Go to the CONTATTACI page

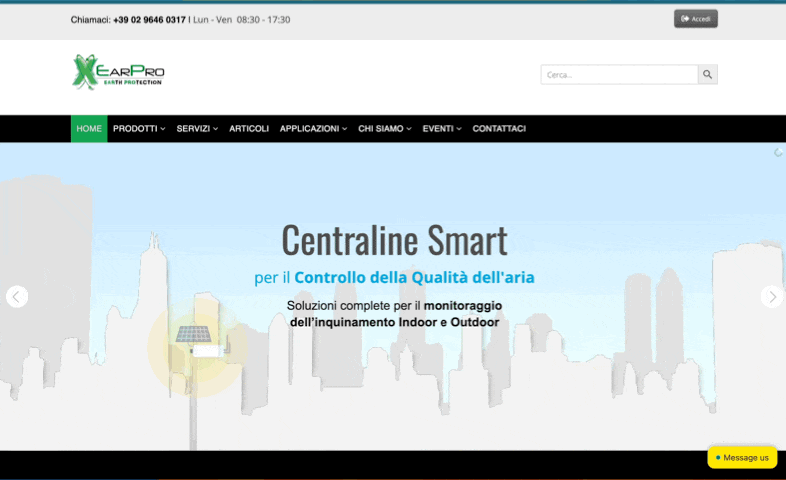tap(499, 129)
